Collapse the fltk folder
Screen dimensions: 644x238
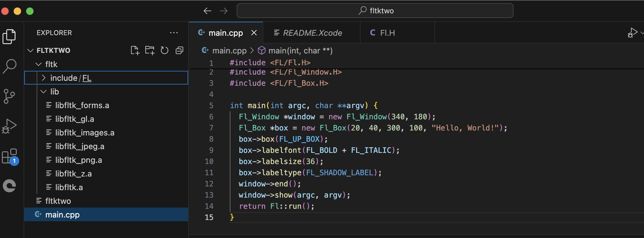point(39,64)
